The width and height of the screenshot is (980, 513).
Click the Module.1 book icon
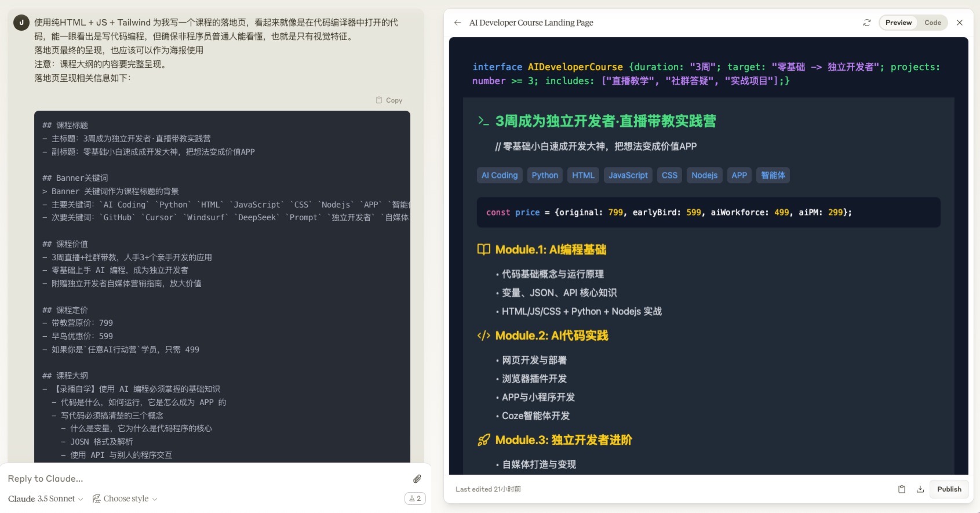click(483, 249)
